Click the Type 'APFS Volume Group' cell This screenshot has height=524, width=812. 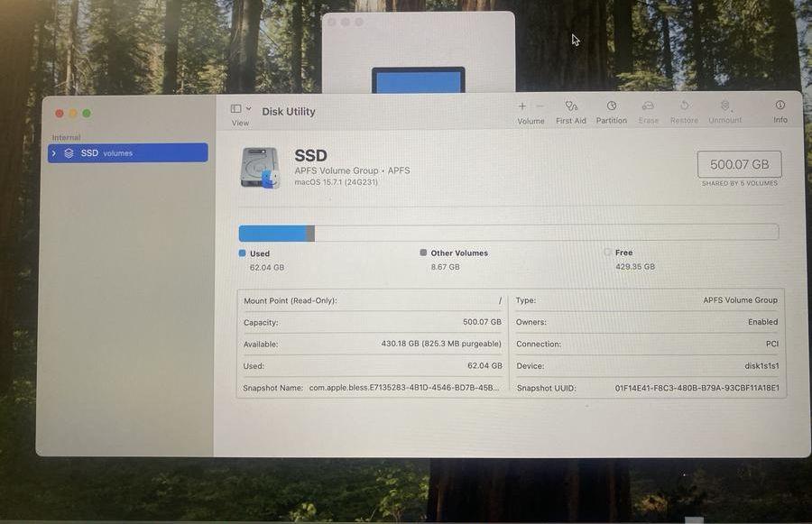(740, 300)
